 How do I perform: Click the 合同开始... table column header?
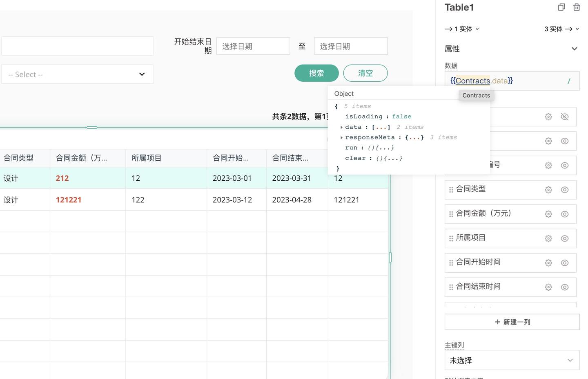coord(236,158)
